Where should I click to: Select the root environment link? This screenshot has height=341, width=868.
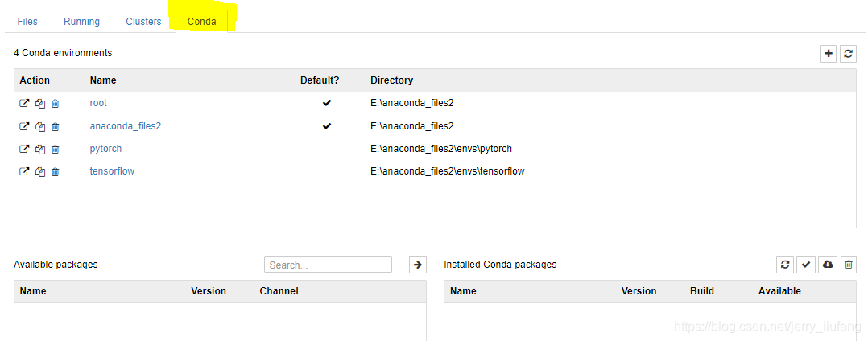[98, 103]
